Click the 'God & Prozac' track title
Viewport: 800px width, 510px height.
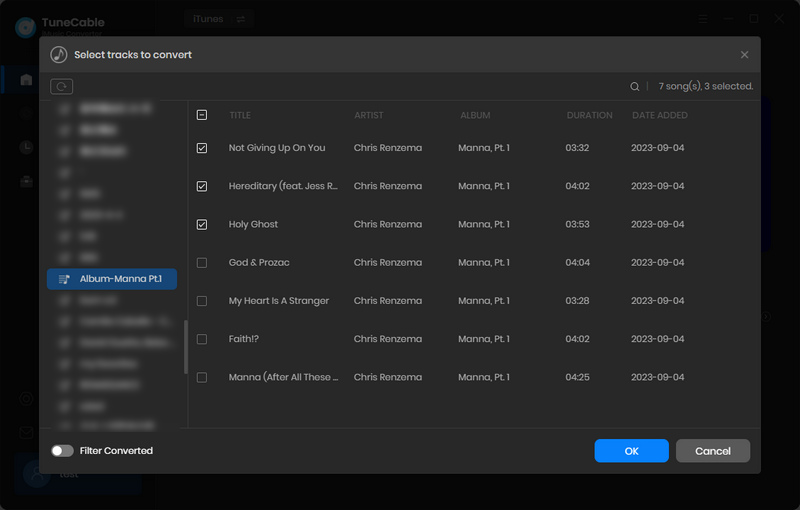[x=259, y=263]
